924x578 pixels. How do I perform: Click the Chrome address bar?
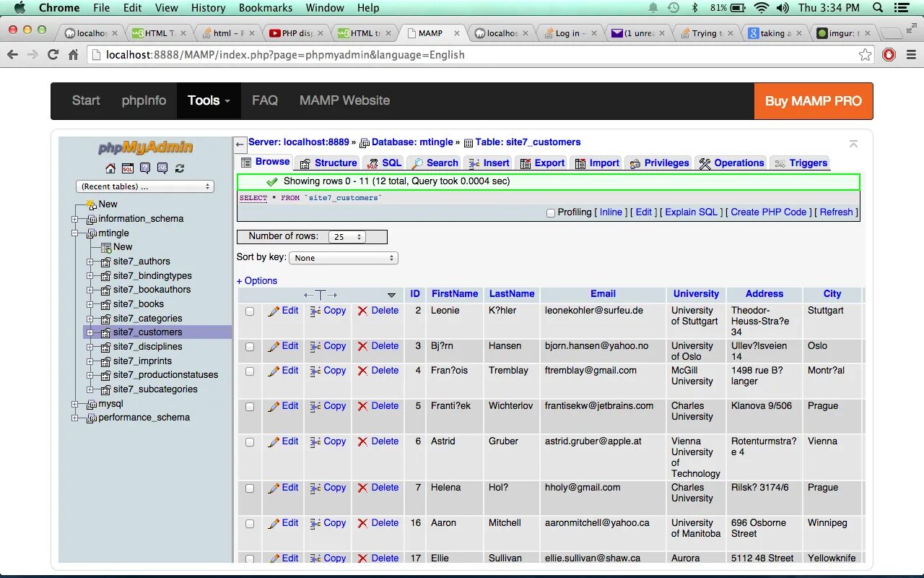point(480,55)
